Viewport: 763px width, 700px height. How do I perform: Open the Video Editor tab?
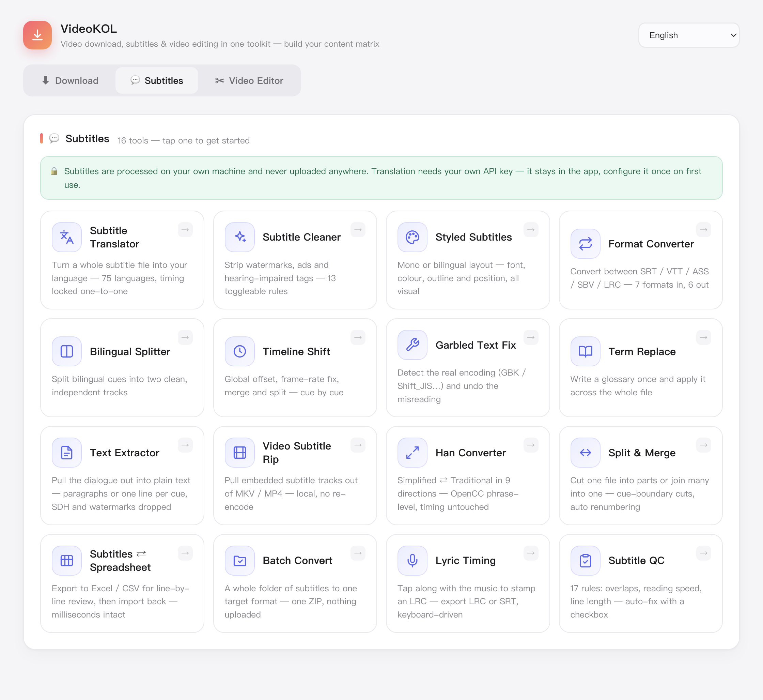(x=249, y=80)
